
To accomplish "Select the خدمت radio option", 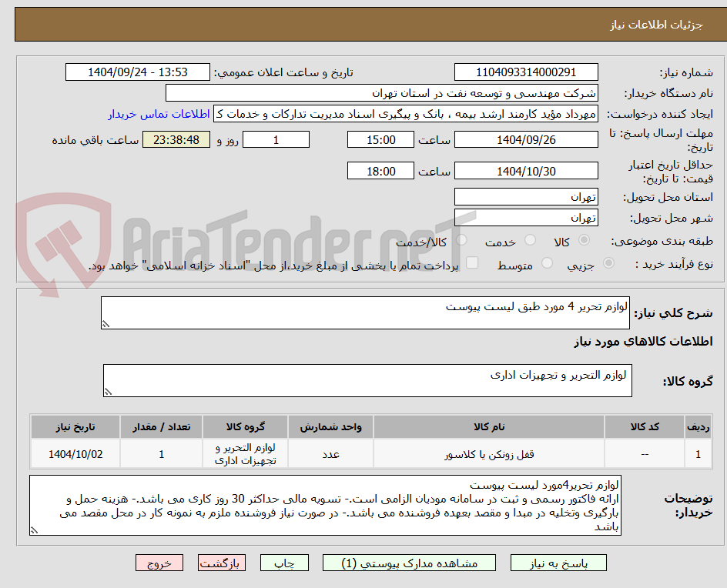I will (530, 241).
